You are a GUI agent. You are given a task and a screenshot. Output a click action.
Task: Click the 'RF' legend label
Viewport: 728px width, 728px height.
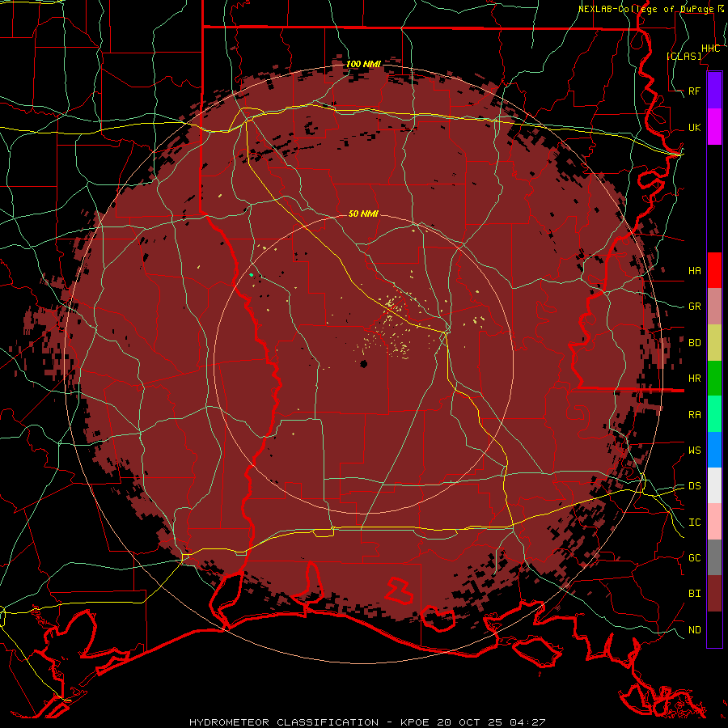coord(695,91)
